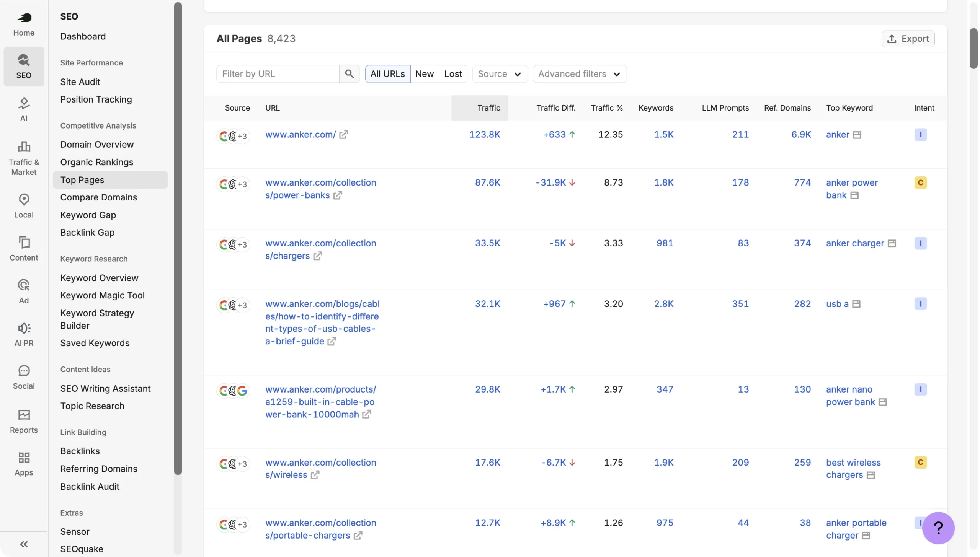Open the www.anker.com/collections/power-banks link
The height and width of the screenshot is (557, 980).
pyautogui.click(x=320, y=189)
